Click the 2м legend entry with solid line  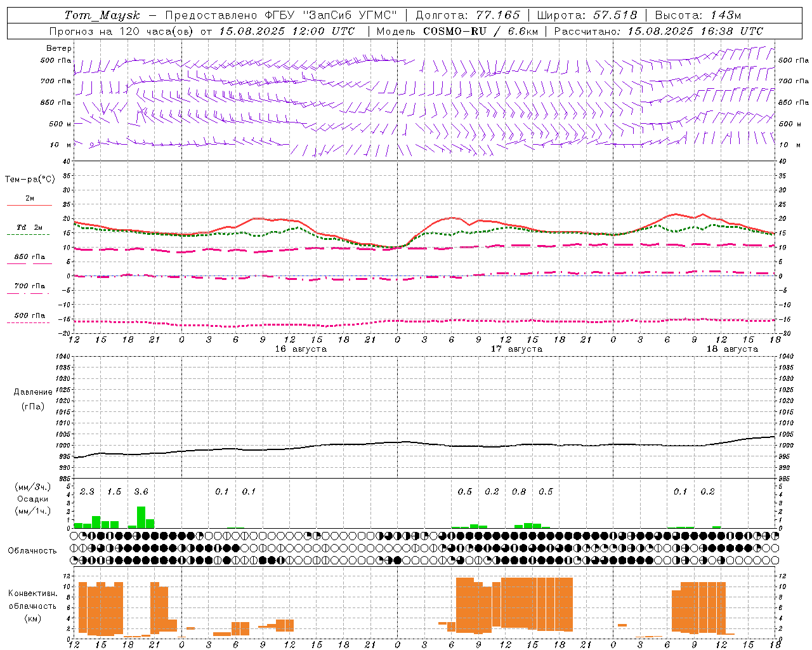tap(29, 199)
